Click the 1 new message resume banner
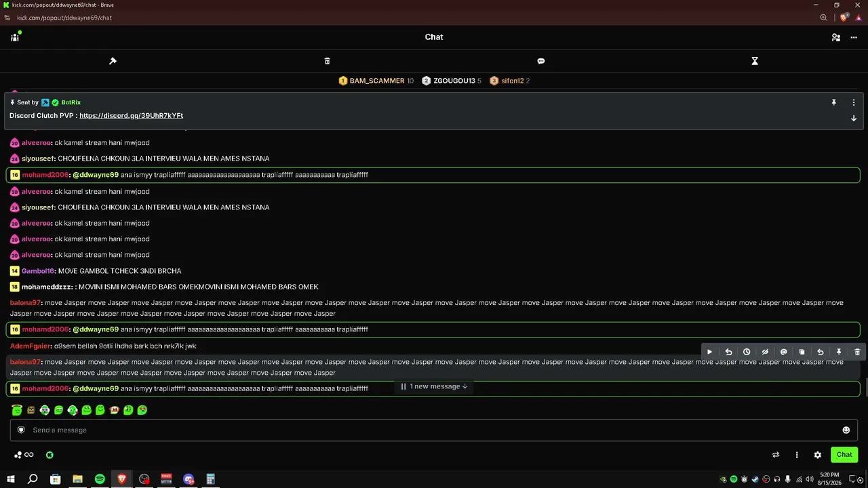This screenshot has height=488, width=868. point(434,386)
